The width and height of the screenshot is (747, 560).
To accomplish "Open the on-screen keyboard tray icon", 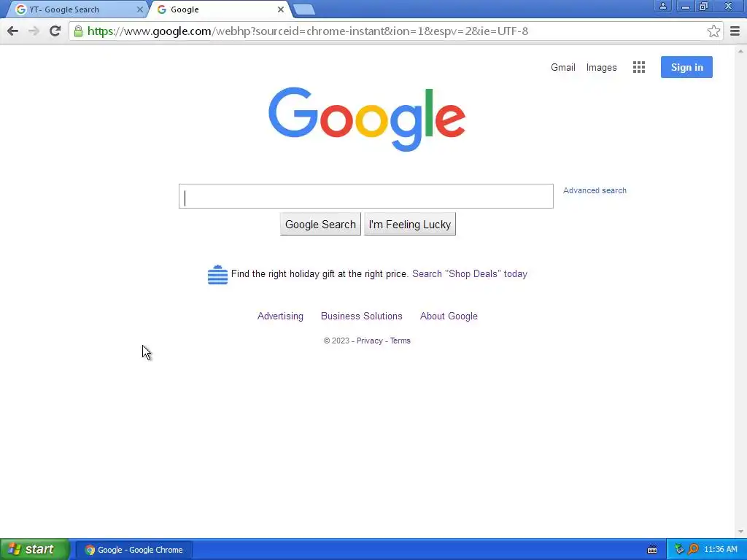I will pos(652,550).
